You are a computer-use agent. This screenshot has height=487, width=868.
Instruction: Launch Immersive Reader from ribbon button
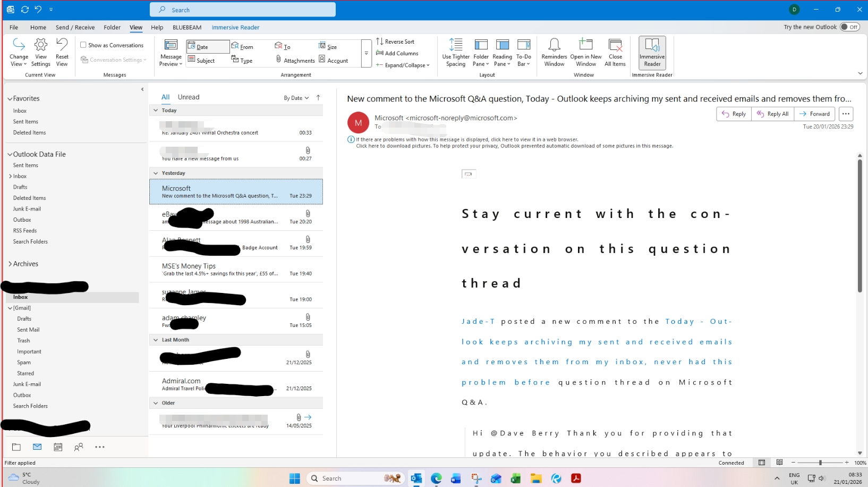click(652, 52)
